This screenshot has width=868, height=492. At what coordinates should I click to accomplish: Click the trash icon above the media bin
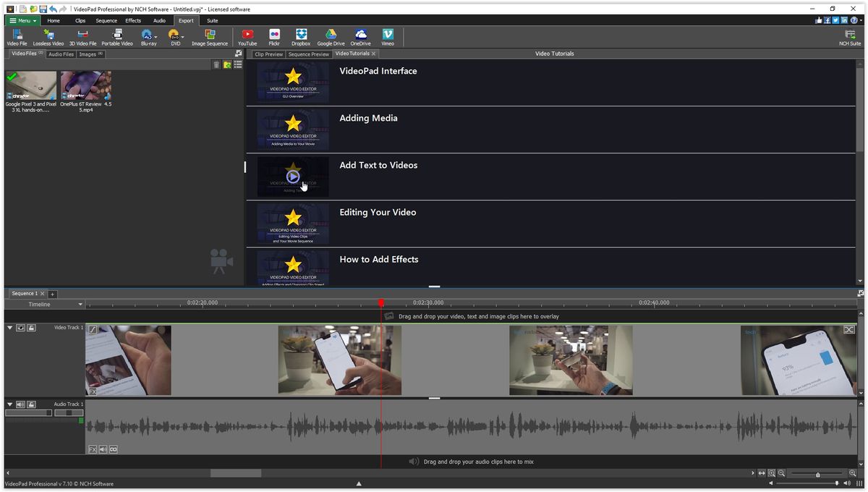point(216,64)
